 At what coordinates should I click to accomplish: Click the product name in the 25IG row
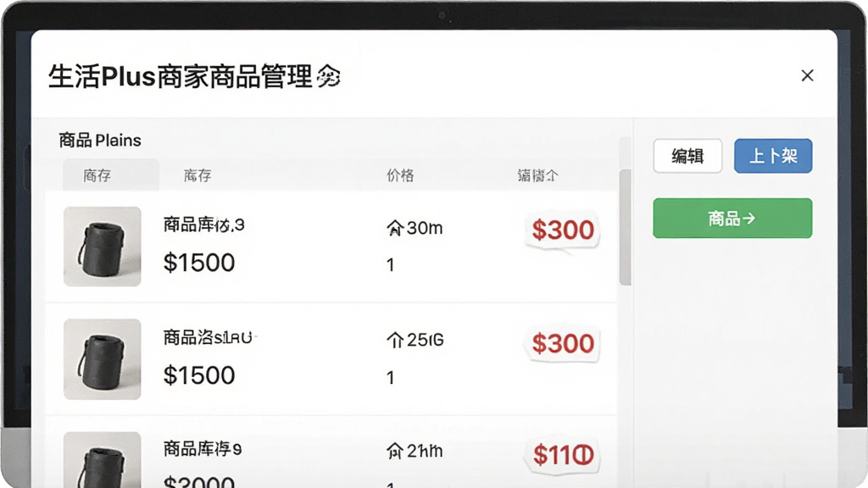pos(209,337)
